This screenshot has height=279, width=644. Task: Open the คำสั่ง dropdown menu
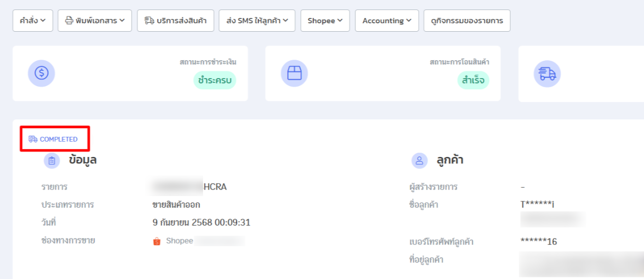click(x=33, y=21)
